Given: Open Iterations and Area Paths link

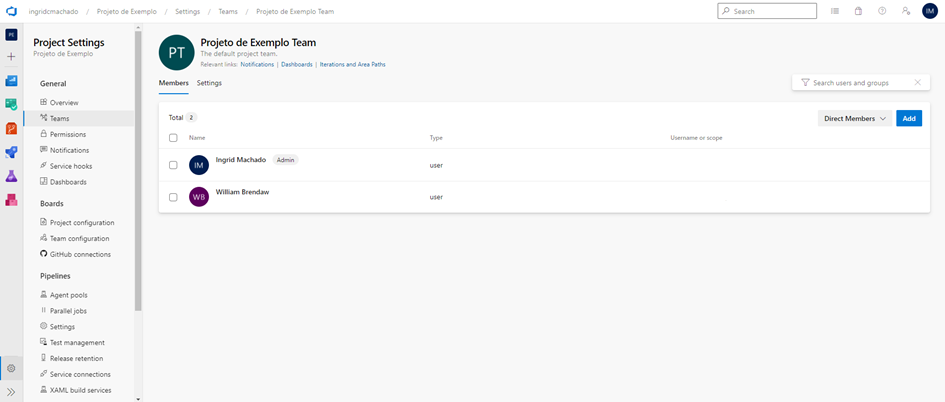Looking at the screenshot, I should [352, 64].
